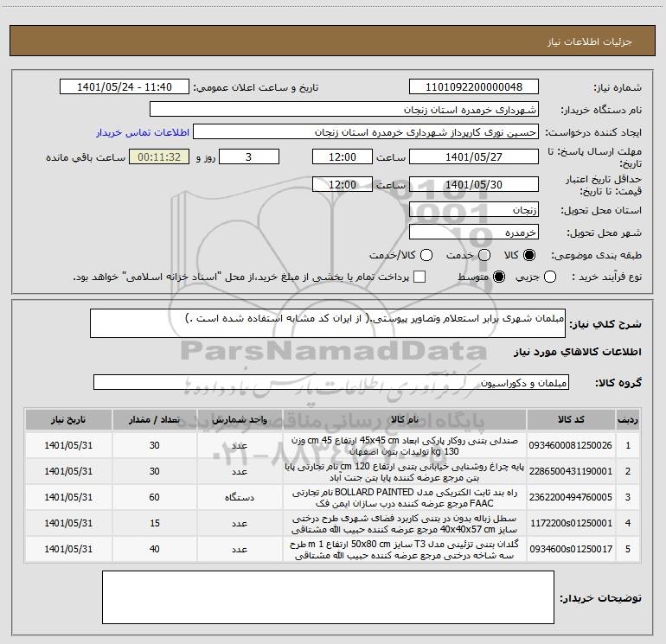Click the تعداد / مقدار column header

(x=154, y=419)
